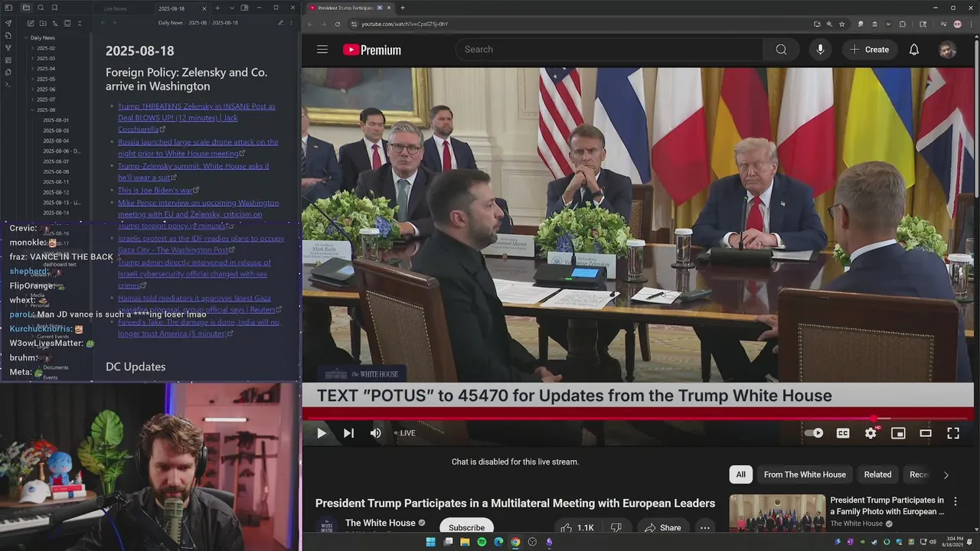The height and width of the screenshot is (551, 980).
Task: Click the pencil edit-mode icon in Obsidian note
Action: click(280, 23)
